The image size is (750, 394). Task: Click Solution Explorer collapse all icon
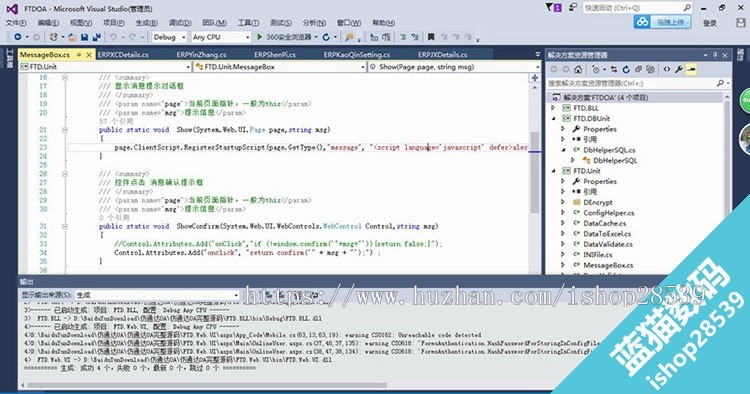click(x=638, y=70)
